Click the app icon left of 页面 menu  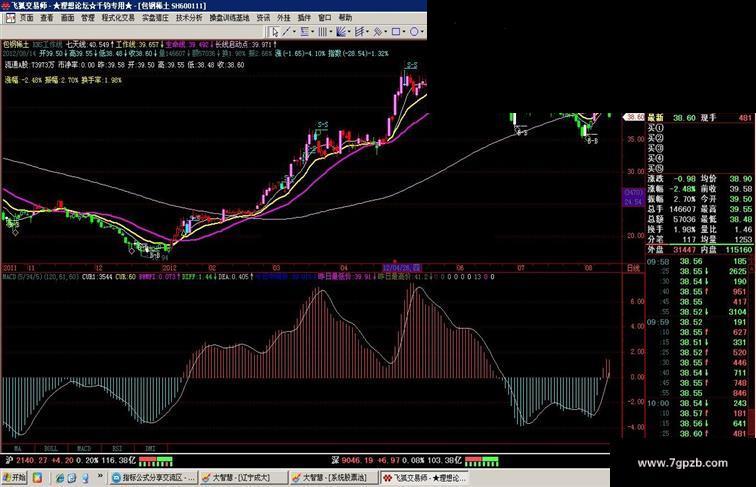10,18
